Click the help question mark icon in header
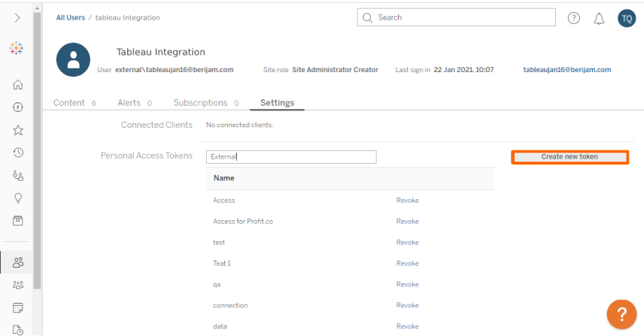 coord(574,18)
